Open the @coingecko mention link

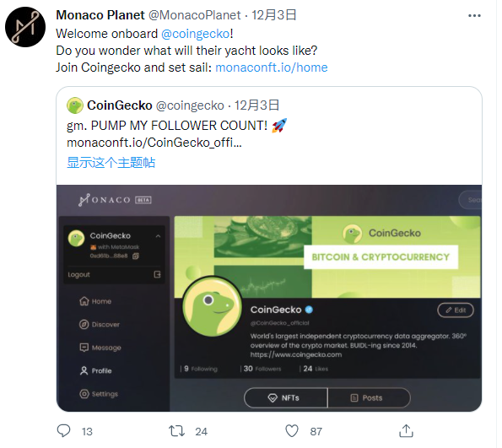[x=195, y=34]
